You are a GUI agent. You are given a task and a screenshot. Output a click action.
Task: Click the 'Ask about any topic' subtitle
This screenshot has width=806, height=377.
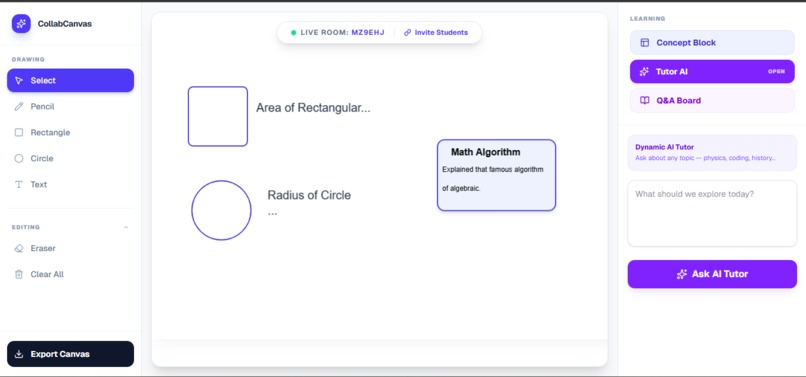pos(705,158)
